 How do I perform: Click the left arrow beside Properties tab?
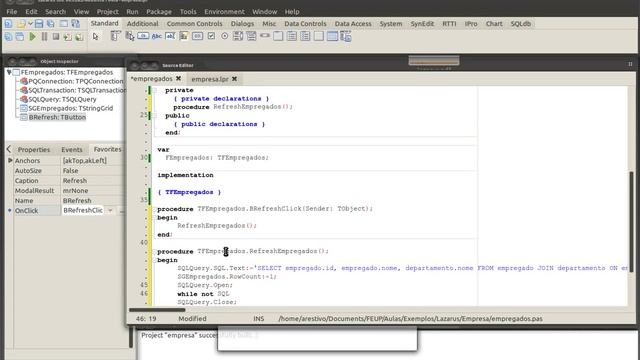tap(9, 149)
